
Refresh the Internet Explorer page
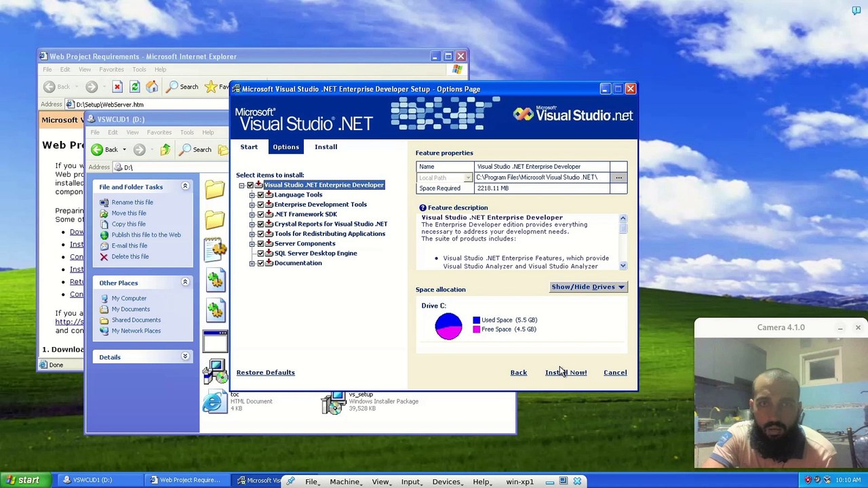(134, 87)
